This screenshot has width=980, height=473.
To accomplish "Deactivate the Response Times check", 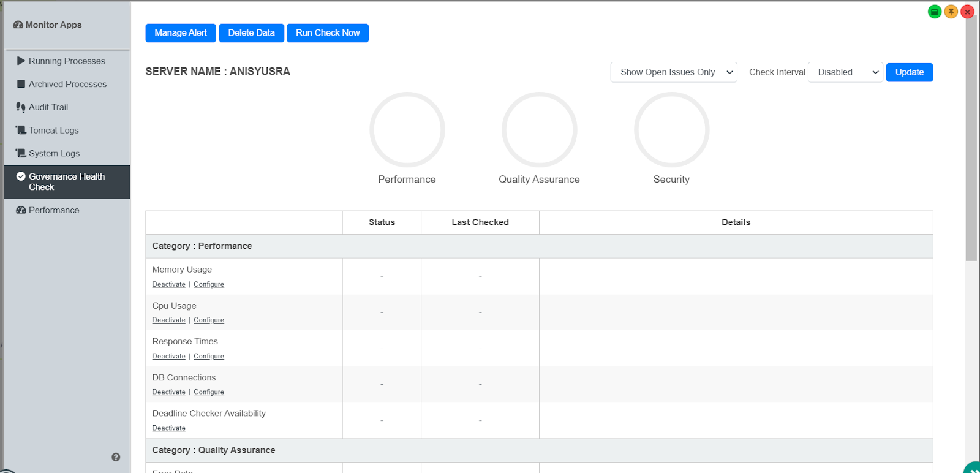I will point(168,356).
